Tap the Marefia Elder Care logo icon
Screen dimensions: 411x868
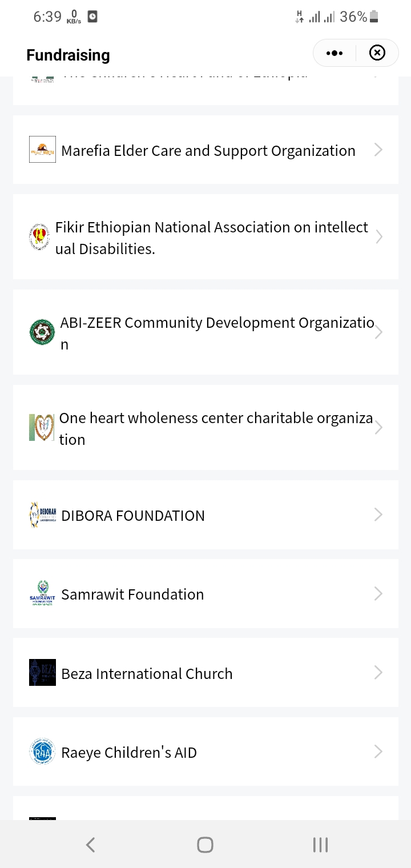[42, 150]
